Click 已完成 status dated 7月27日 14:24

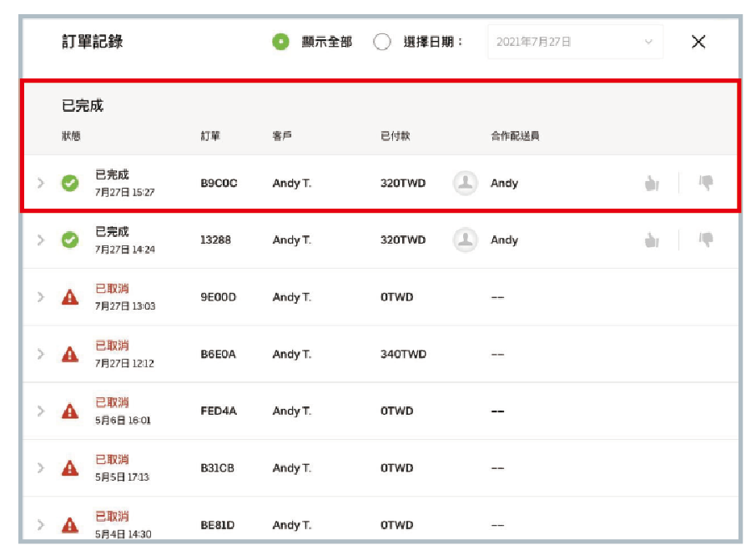(112, 231)
